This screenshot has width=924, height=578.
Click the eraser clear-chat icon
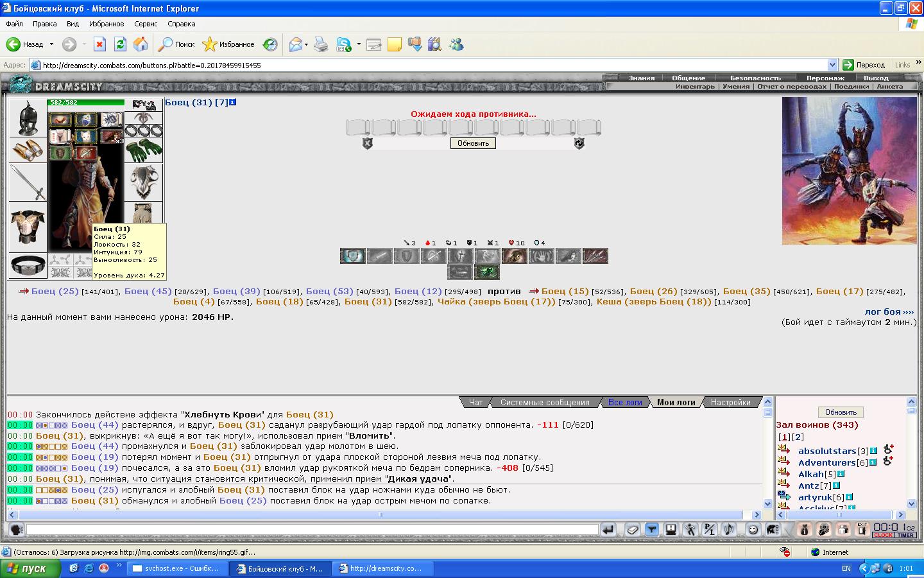coord(633,530)
